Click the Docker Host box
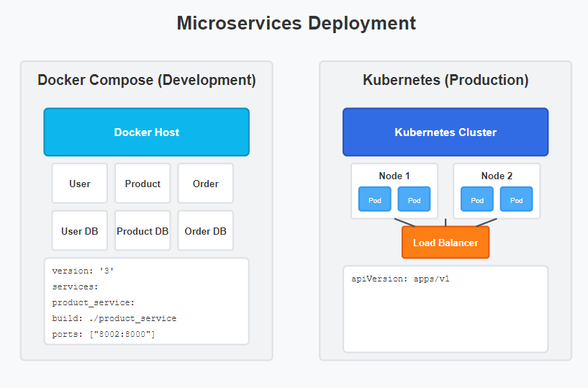The height and width of the screenshot is (388, 588). pyautogui.click(x=146, y=132)
